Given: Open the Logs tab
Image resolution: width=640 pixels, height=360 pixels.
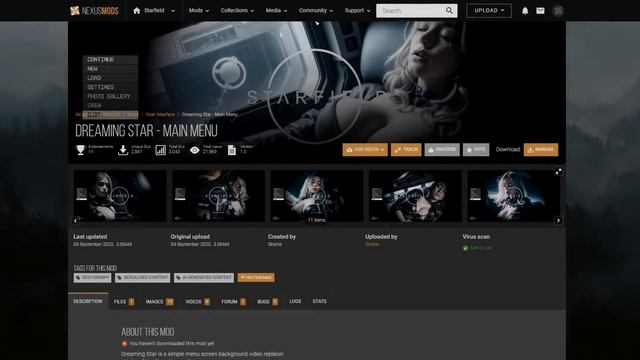Looking at the screenshot, I should pyautogui.click(x=295, y=301).
